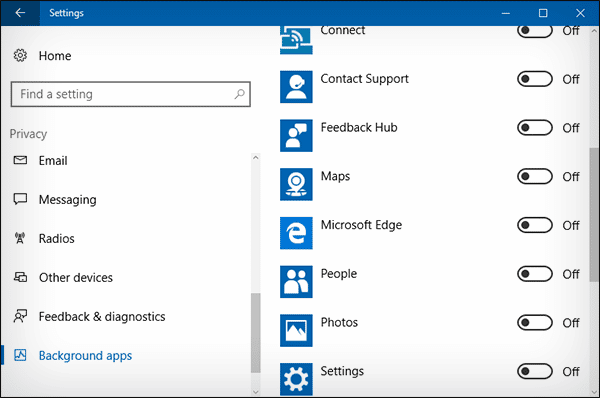The image size is (600, 398).
Task: Toggle Settings app background switch
Action: pos(535,371)
